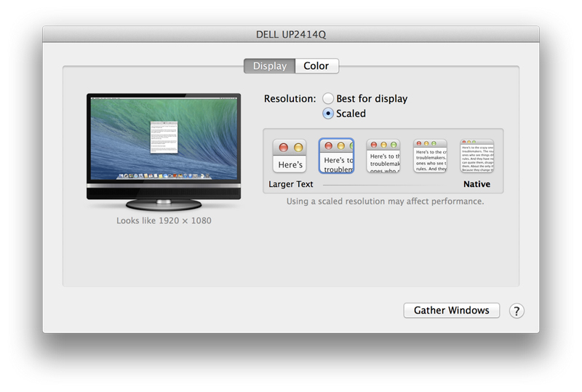Click the Gather Windows button
The image size is (582, 392).
click(x=451, y=311)
